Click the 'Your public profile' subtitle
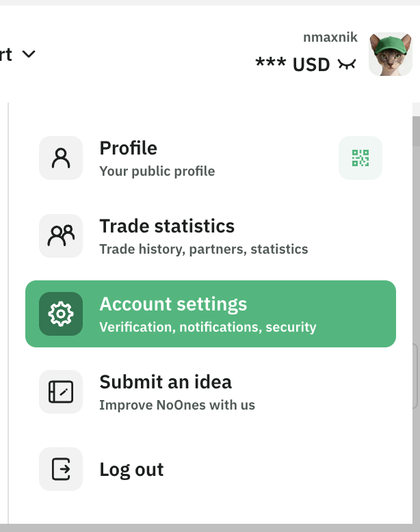Image resolution: width=420 pixels, height=532 pixels. 157,171
